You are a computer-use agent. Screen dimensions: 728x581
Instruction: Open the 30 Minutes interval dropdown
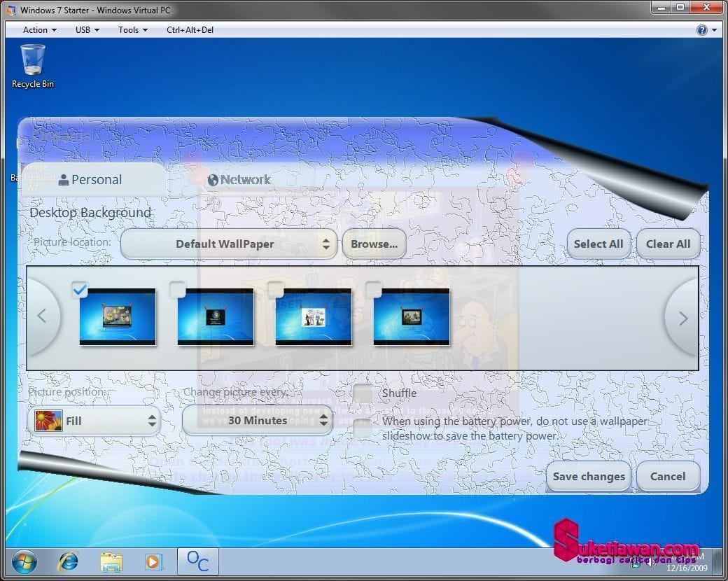coord(257,421)
